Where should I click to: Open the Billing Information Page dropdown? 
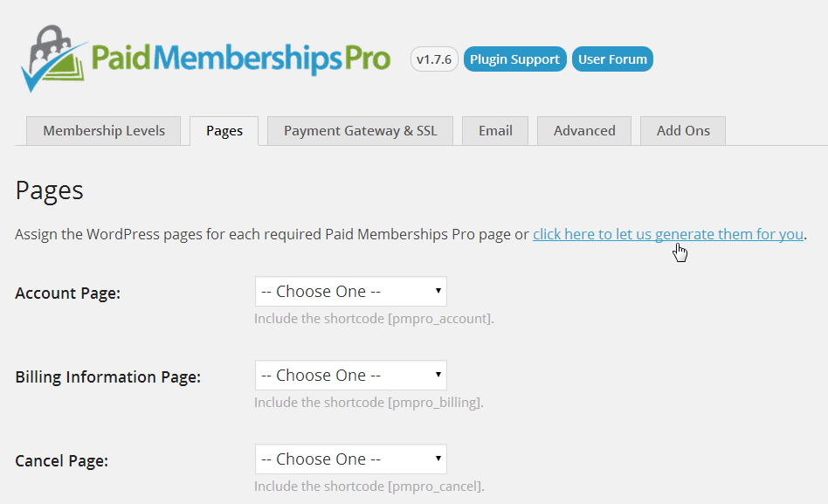point(349,375)
